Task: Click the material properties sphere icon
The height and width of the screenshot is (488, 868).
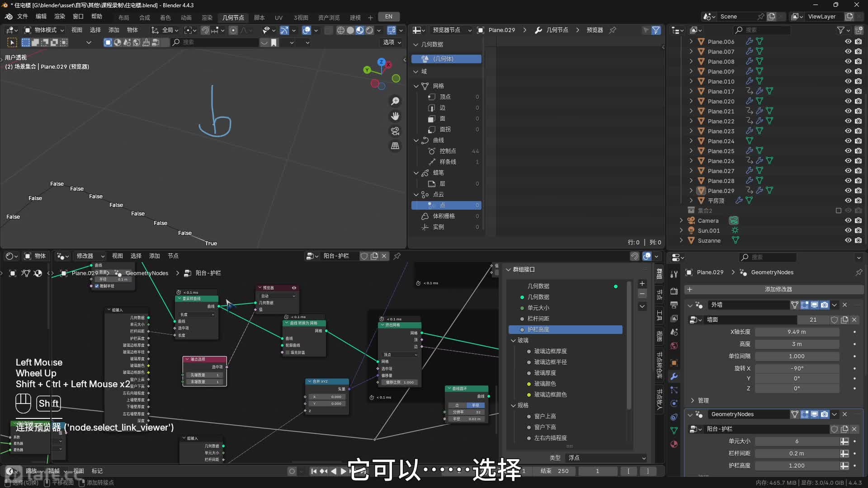Action: tap(674, 444)
